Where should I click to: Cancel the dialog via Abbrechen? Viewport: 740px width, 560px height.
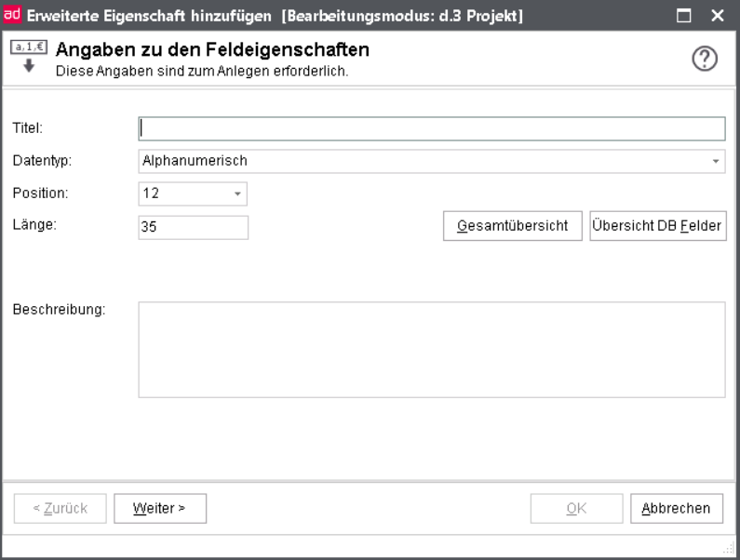677,508
